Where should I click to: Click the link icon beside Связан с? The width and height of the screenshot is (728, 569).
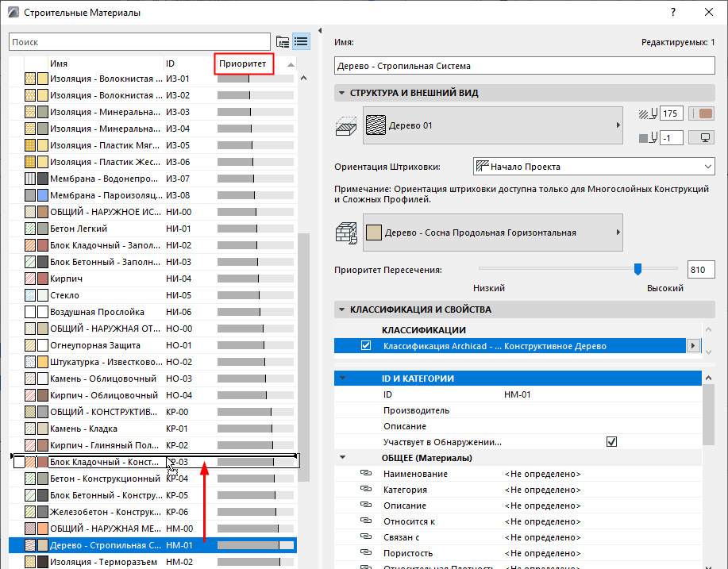pos(366,537)
